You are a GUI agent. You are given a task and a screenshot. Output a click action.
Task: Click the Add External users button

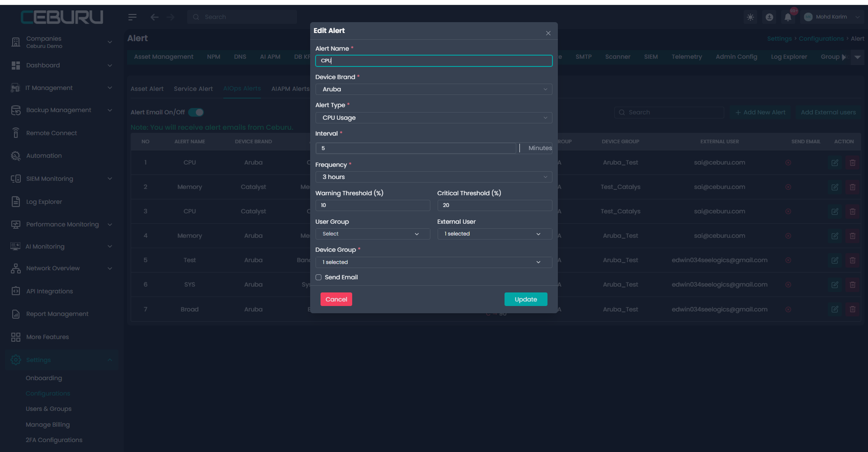(828, 113)
